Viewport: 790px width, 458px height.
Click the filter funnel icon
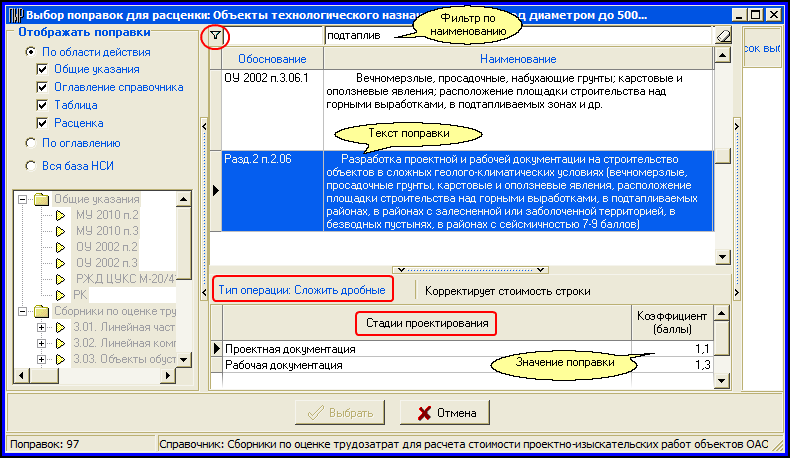(x=214, y=37)
